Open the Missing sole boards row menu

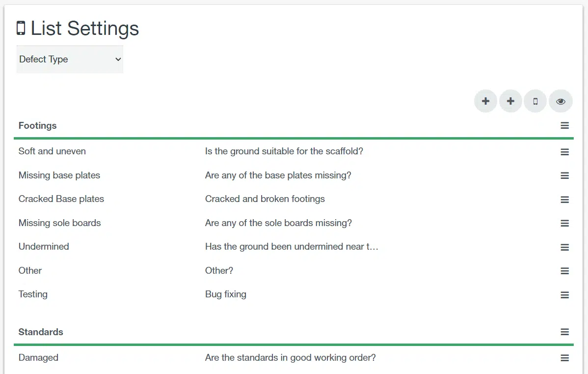coord(564,223)
